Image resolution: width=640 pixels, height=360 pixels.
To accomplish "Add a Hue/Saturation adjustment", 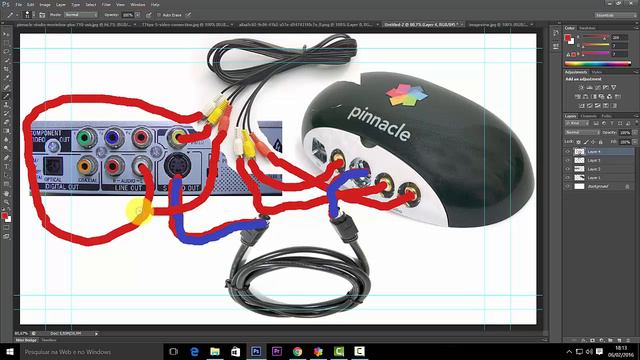I will 578,97.
